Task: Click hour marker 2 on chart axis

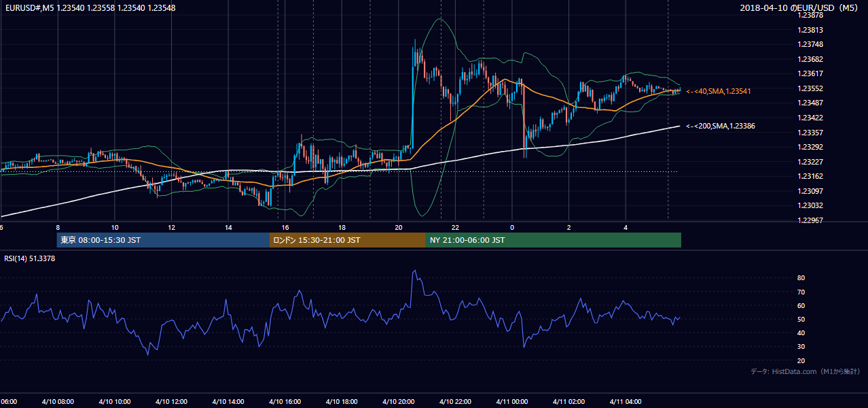Action: (568, 227)
